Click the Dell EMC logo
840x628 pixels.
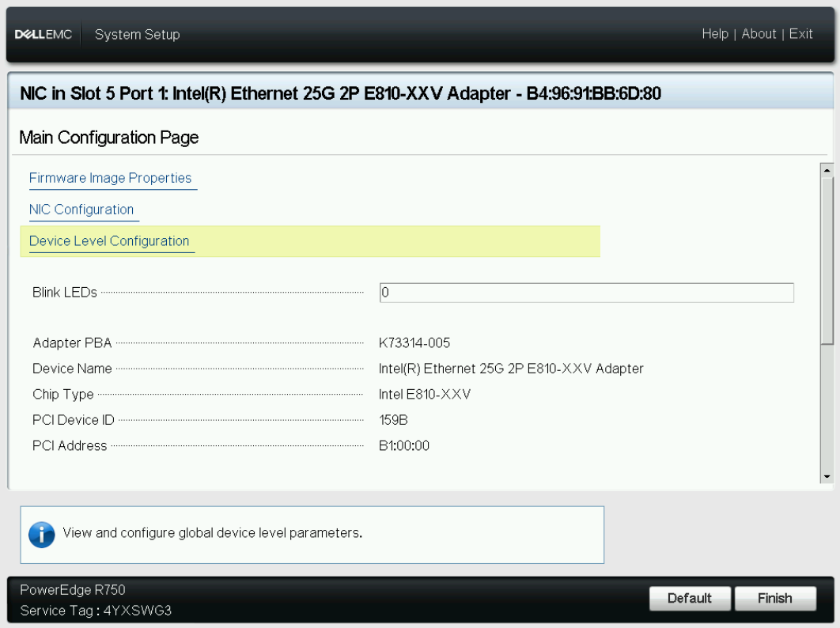tap(44, 35)
